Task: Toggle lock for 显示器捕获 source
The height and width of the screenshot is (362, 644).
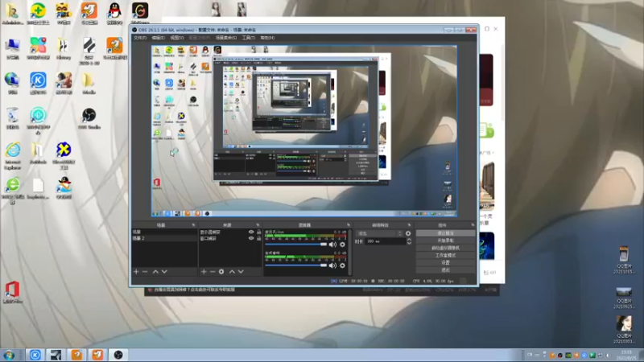Action: click(258, 232)
